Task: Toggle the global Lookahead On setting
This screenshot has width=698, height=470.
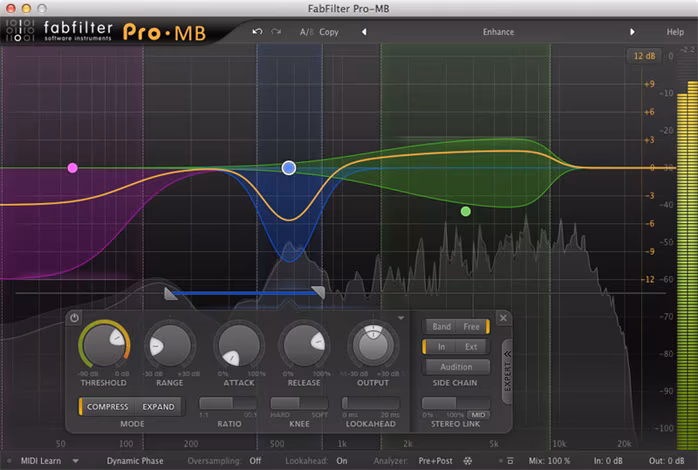Action: [x=342, y=461]
